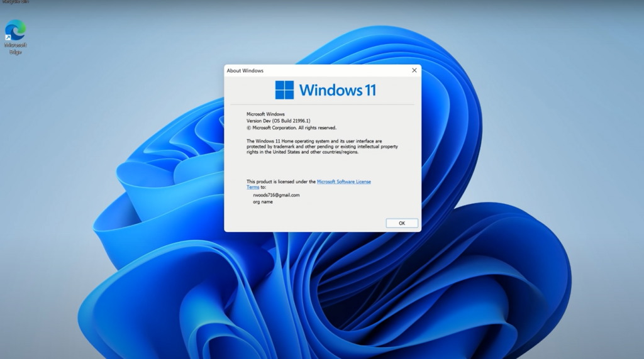Click the Windows 11 Home trademark paragraph
The width and height of the screenshot is (644, 359).
(x=321, y=146)
